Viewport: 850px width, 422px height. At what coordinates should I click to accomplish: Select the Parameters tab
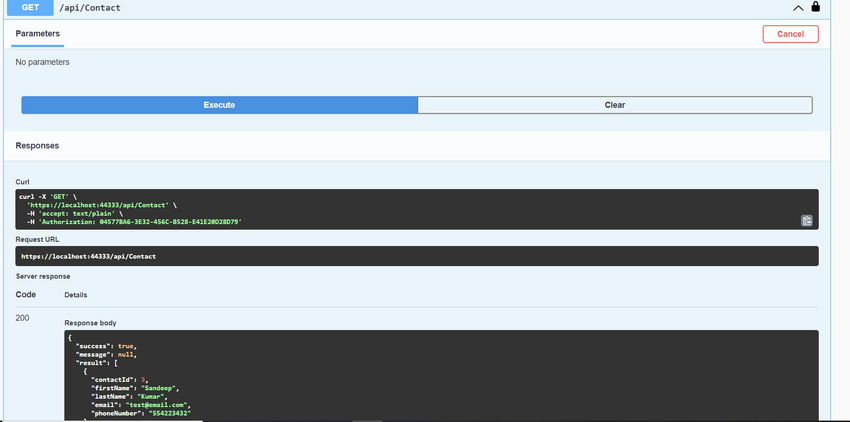[37, 34]
